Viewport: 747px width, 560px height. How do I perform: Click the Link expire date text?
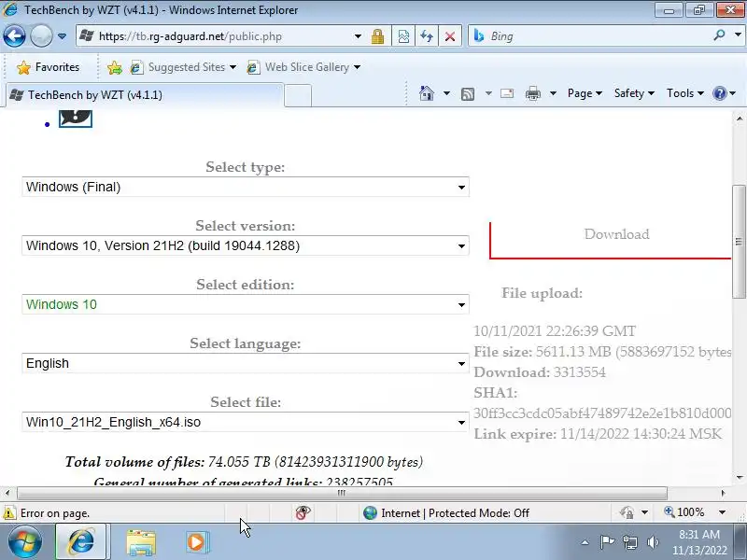tap(598, 434)
